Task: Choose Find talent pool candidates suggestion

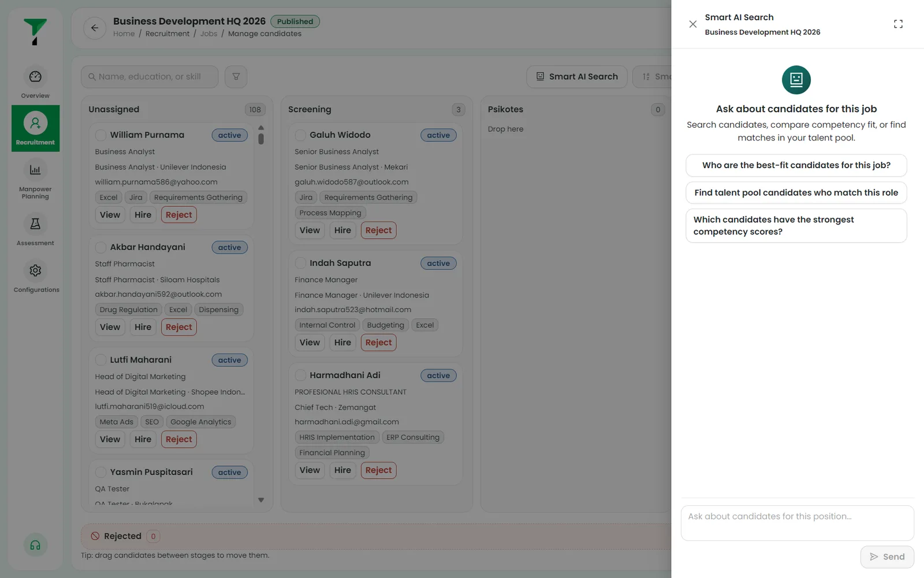Action: pos(796,192)
